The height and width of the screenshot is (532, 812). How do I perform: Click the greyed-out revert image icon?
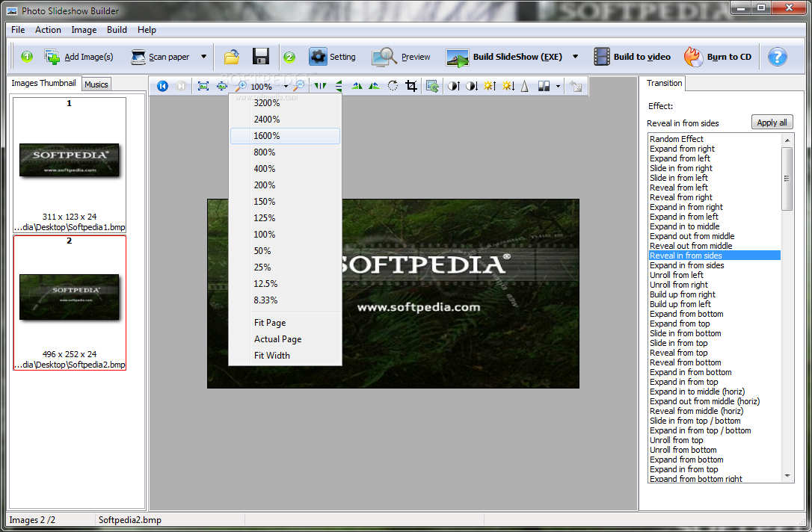(x=576, y=86)
